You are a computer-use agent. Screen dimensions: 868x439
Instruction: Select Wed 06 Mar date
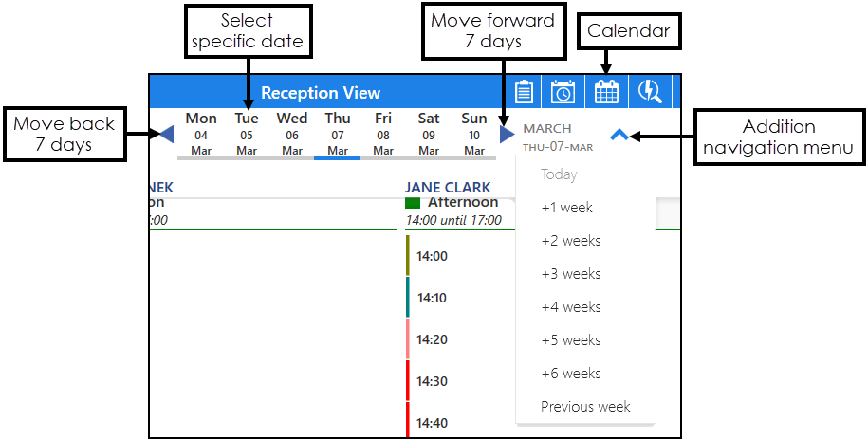coord(292,134)
